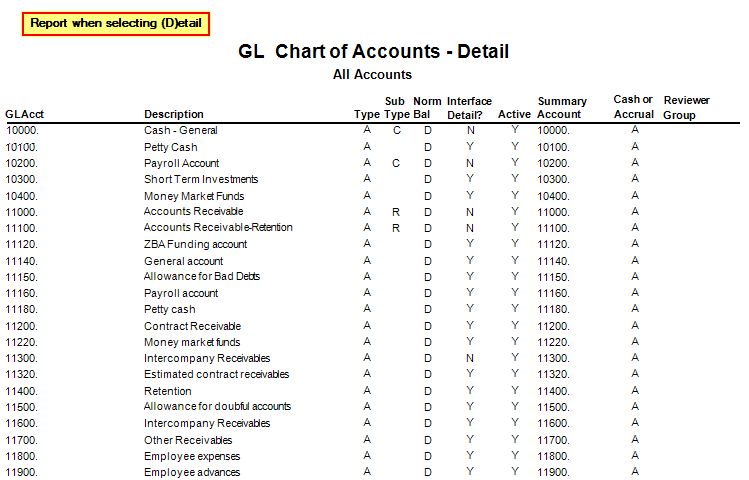The height and width of the screenshot is (480, 749).
Task: Click the Active column header
Action: [x=514, y=114]
